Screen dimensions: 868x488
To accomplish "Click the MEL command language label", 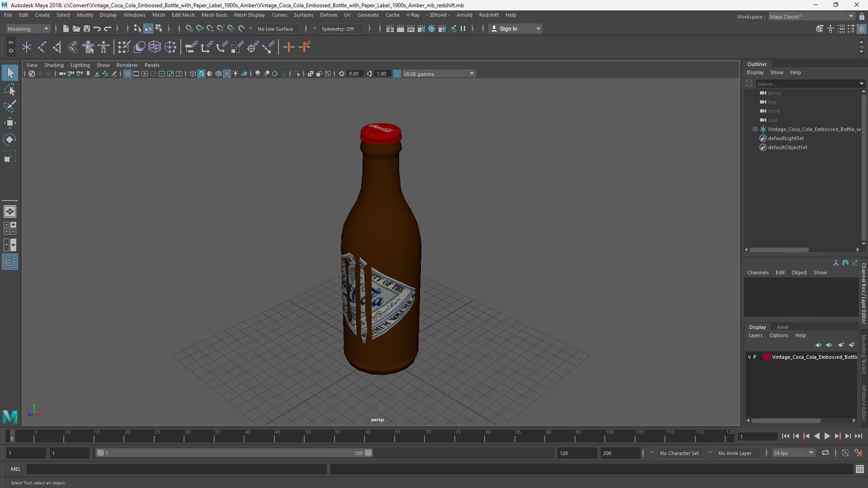I will [16, 469].
